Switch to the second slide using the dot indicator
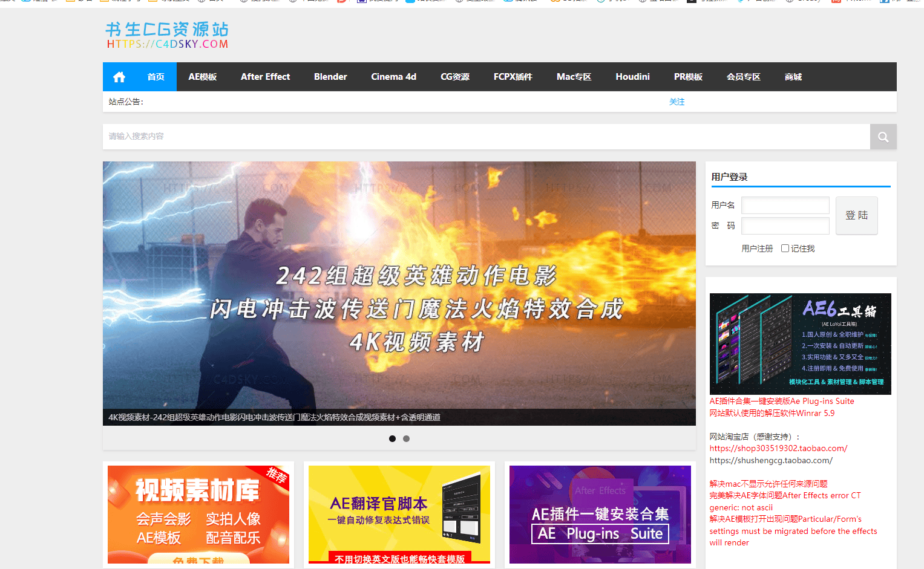 (406, 438)
